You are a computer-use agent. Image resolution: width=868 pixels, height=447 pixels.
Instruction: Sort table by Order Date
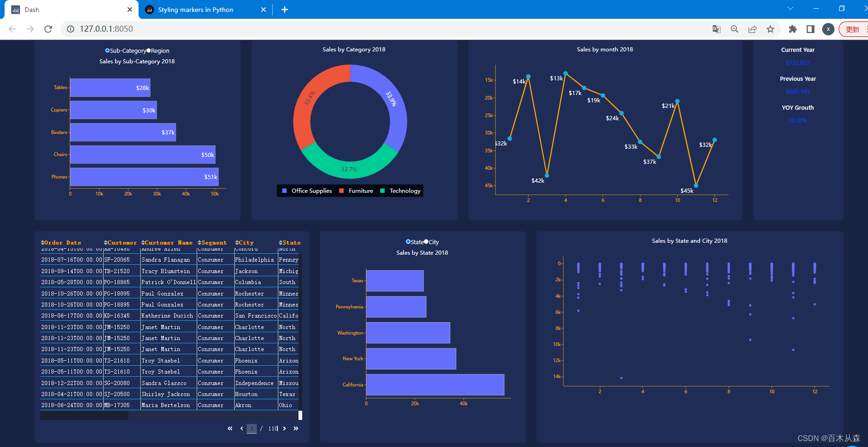[43, 243]
